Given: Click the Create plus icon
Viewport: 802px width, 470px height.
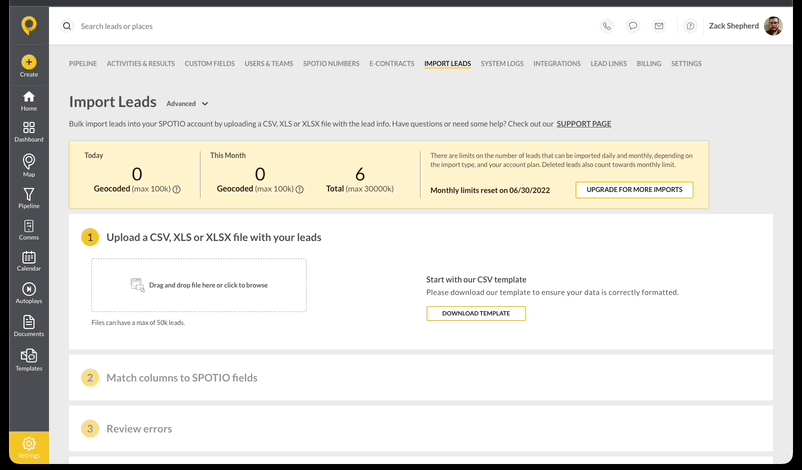Looking at the screenshot, I should click(x=29, y=62).
